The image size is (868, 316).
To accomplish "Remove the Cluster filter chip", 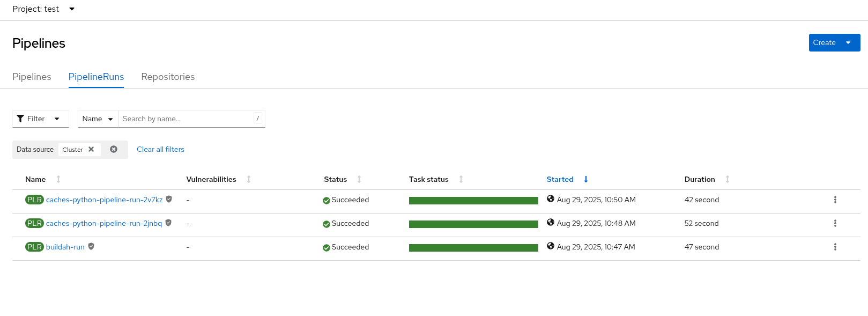I will click(x=91, y=150).
